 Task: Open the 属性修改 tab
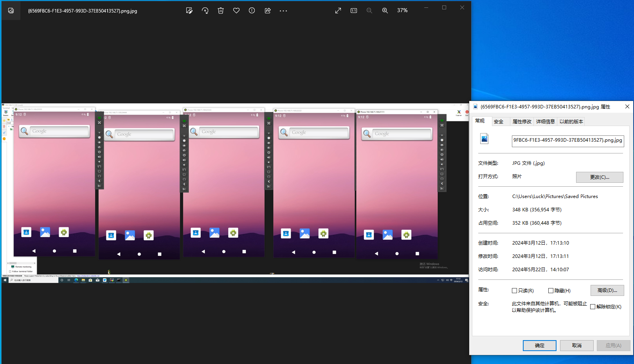click(522, 122)
